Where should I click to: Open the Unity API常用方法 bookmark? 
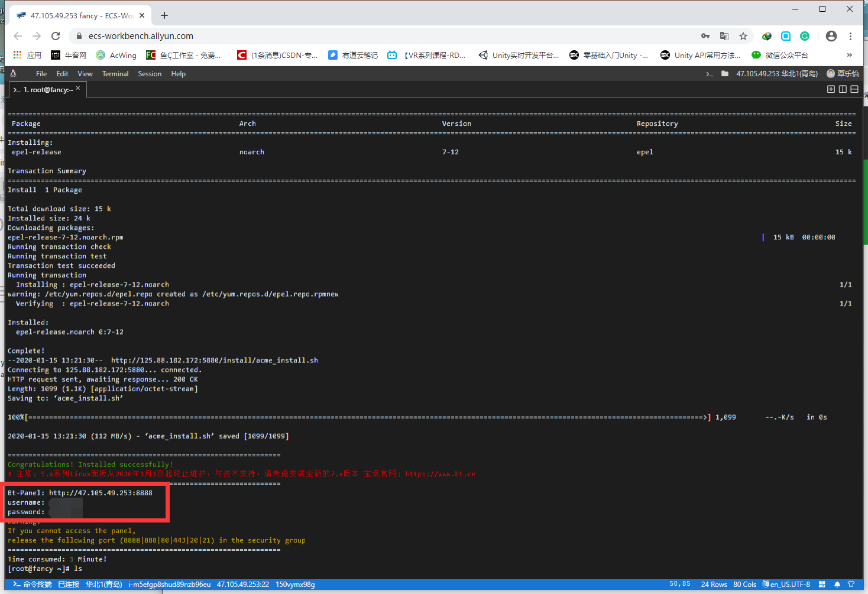[701, 55]
